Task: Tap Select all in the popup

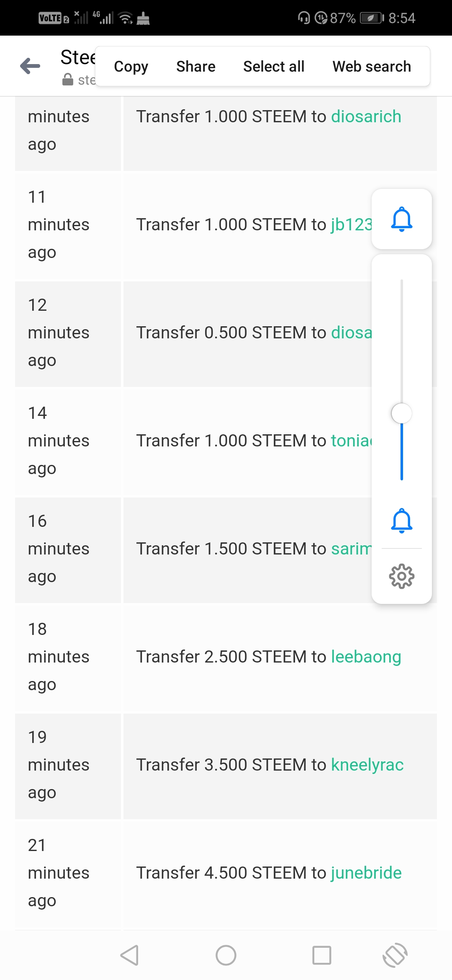Action: (274, 67)
